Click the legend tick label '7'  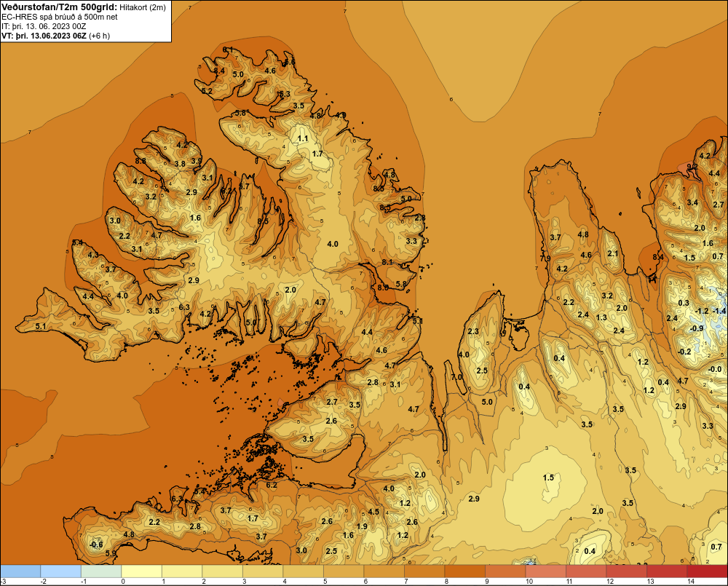tap(405, 582)
